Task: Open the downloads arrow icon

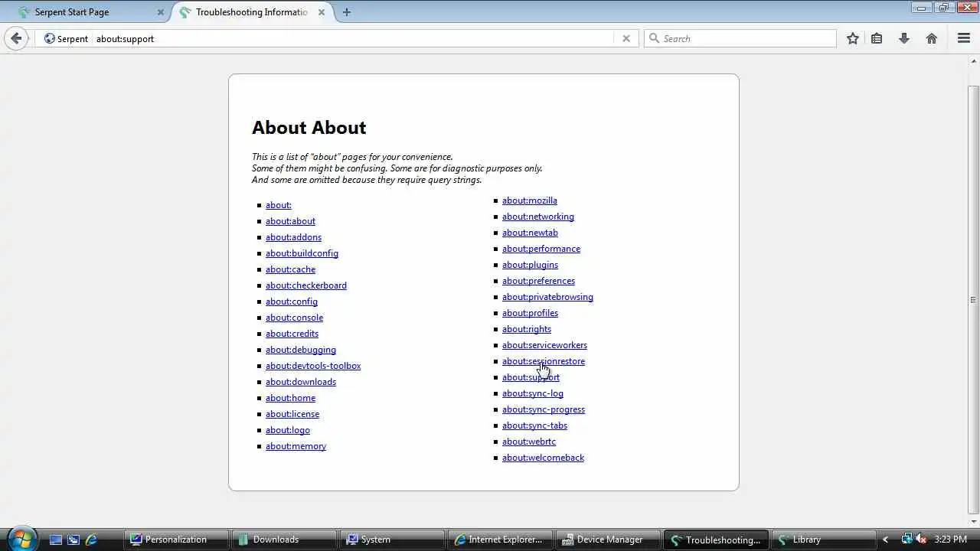Action: pyautogui.click(x=904, y=38)
